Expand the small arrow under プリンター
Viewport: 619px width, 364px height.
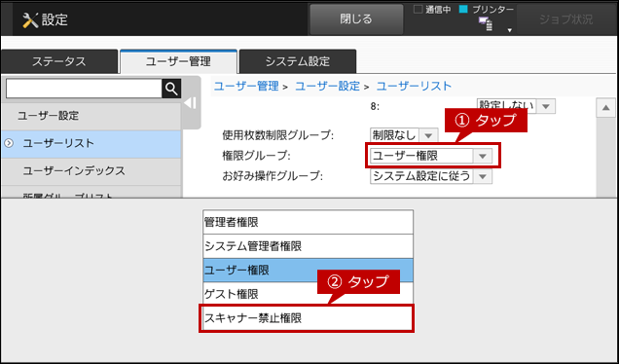click(510, 30)
